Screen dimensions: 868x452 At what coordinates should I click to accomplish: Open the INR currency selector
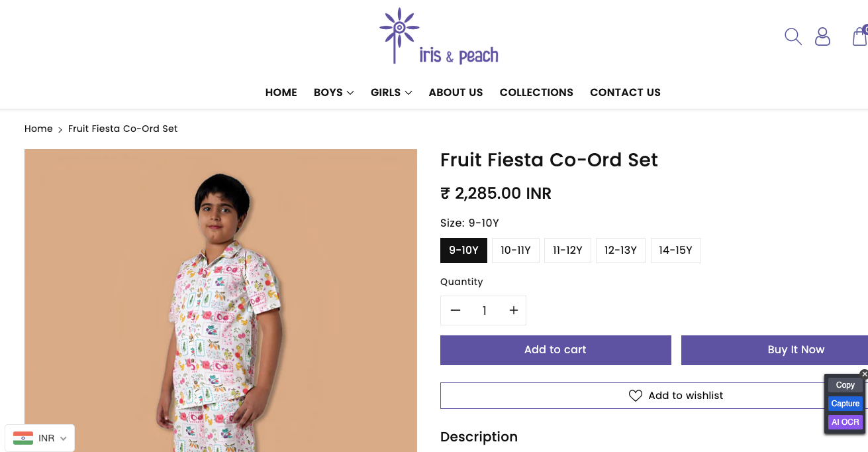coord(40,438)
